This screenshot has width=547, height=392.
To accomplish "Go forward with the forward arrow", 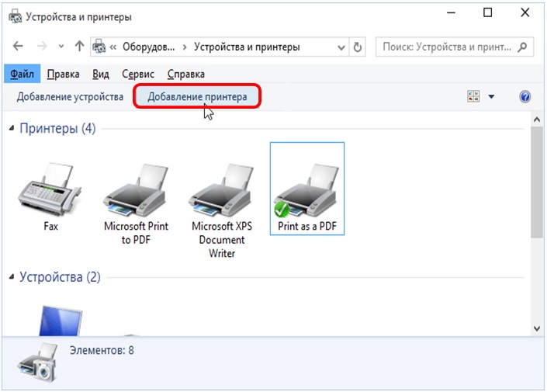I will [42, 46].
